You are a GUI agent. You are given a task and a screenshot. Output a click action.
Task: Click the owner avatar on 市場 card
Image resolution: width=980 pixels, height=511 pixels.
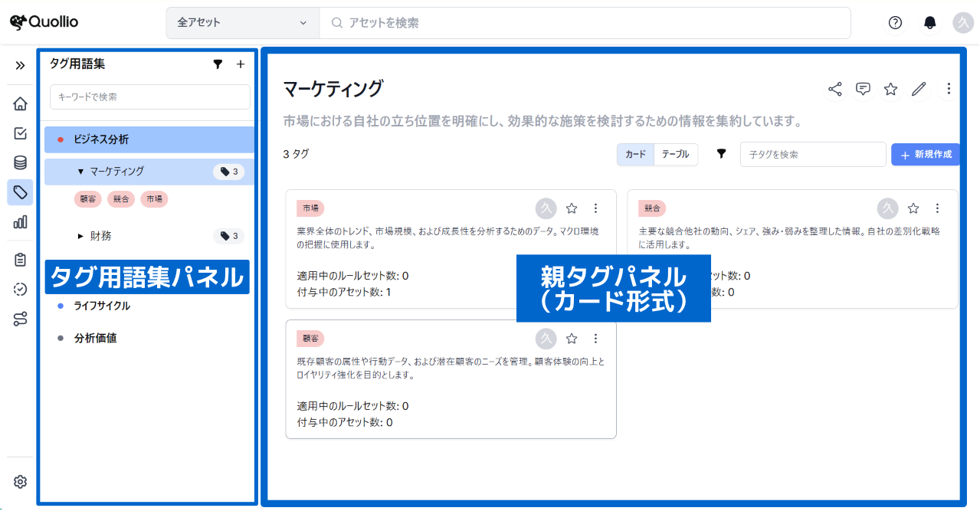point(546,208)
